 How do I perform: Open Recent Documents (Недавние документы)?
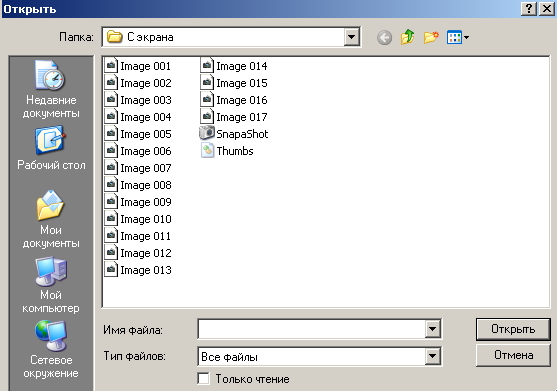pos(51,89)
